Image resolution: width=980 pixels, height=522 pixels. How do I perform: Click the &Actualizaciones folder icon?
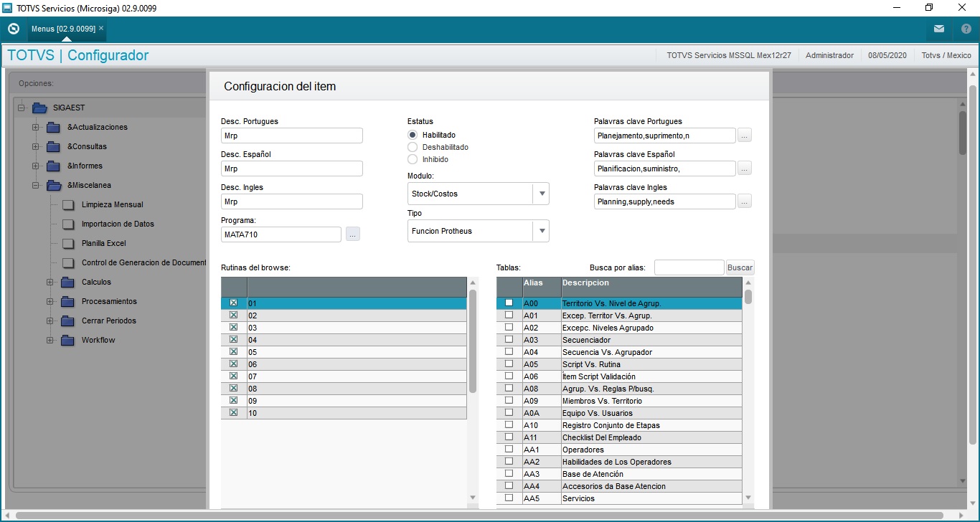click(54, 127)
